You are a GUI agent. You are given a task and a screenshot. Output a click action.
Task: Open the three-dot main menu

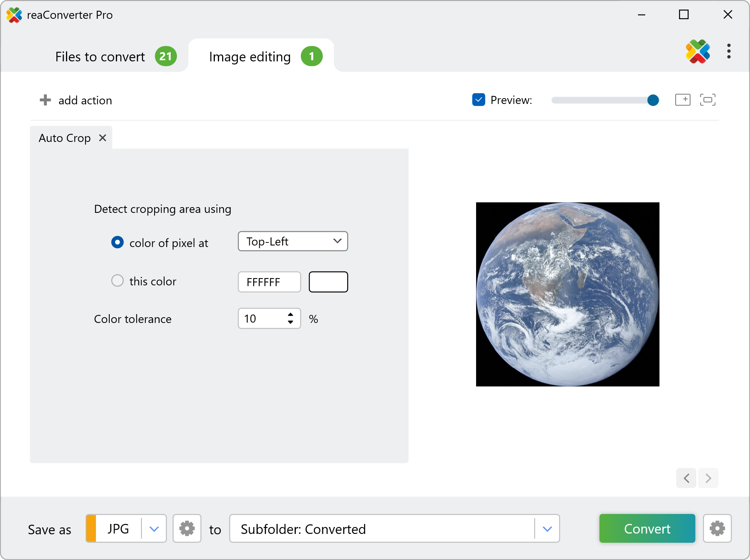coord(729,51)
